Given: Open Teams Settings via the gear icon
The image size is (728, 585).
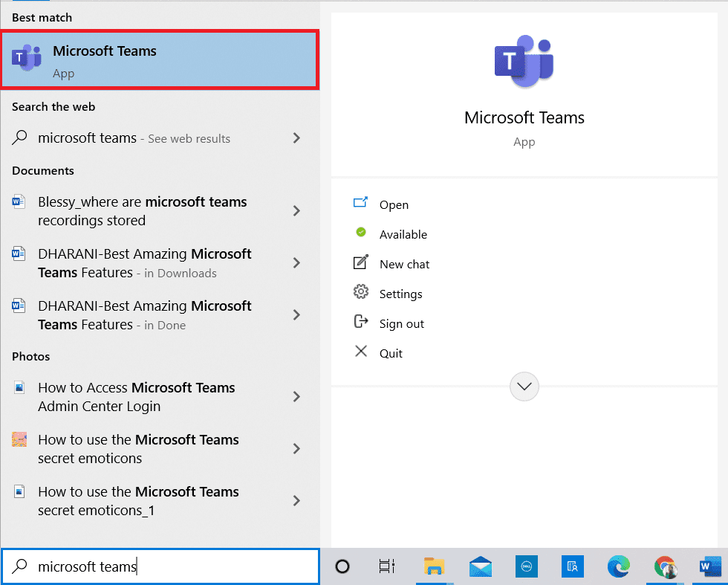Looking at the screenshot, I should tap(361, 294).
